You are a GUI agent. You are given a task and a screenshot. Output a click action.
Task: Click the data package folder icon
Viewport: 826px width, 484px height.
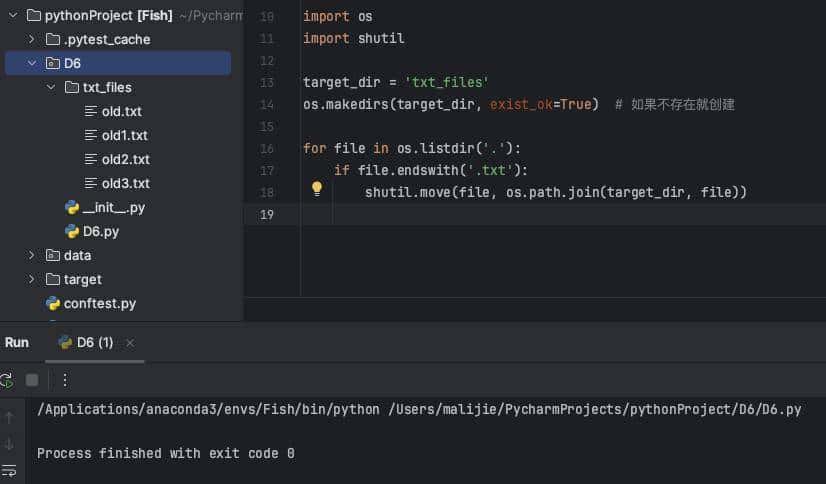(53, 255)
